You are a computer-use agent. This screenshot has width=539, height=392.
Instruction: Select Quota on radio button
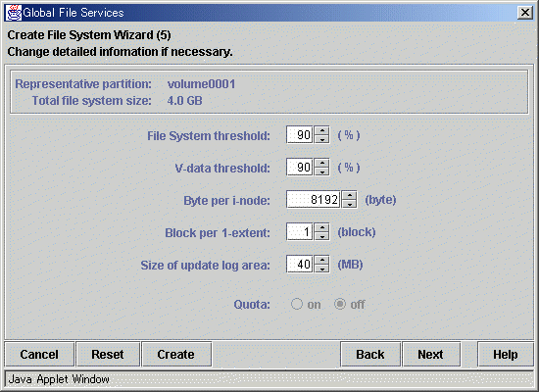(297, 304)
